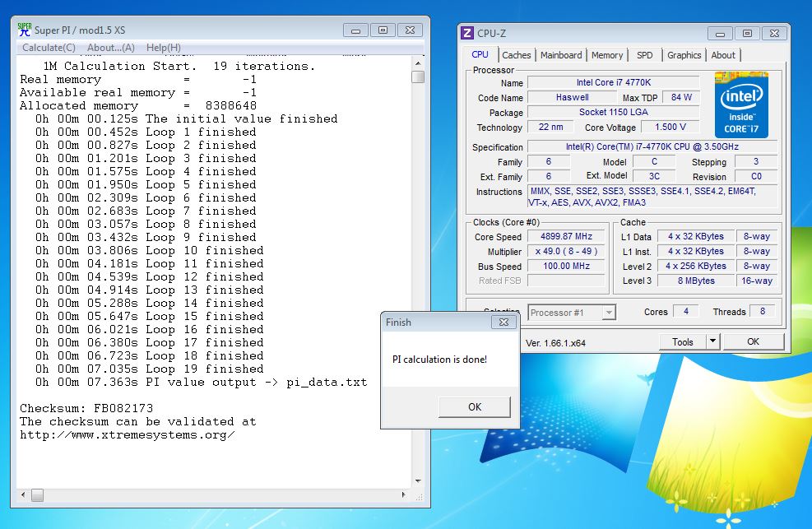Click the '1.500 V' core voltage value
The height and width of the screenshot is (529, 812).
click(x=670, y=127)
